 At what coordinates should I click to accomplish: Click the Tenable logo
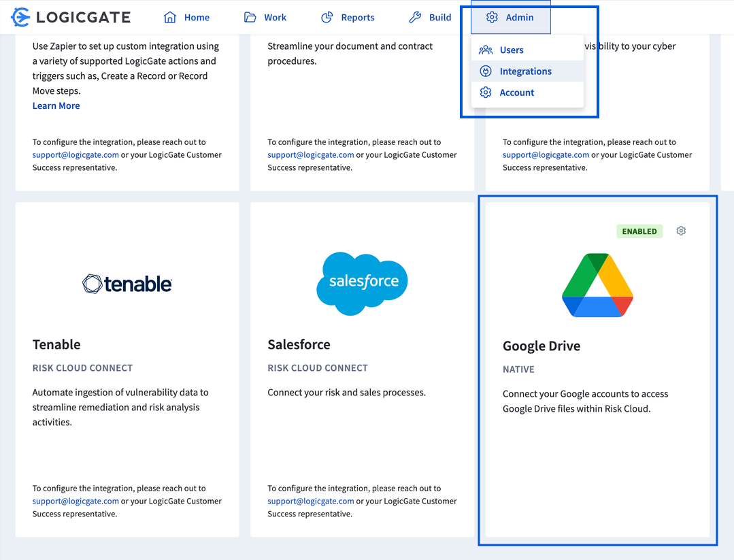pyautogui.click(x=127, y=284)
